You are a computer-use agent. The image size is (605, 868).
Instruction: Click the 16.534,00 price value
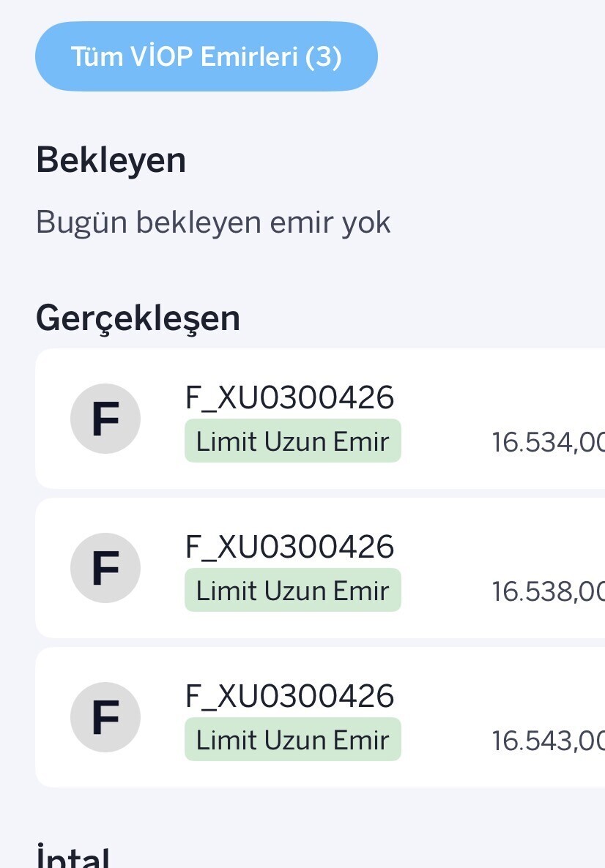coord(547,443)
